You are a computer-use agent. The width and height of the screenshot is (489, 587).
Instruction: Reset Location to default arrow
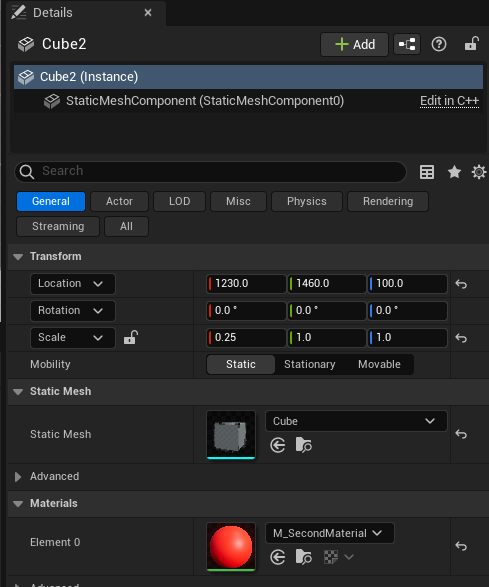461,284
